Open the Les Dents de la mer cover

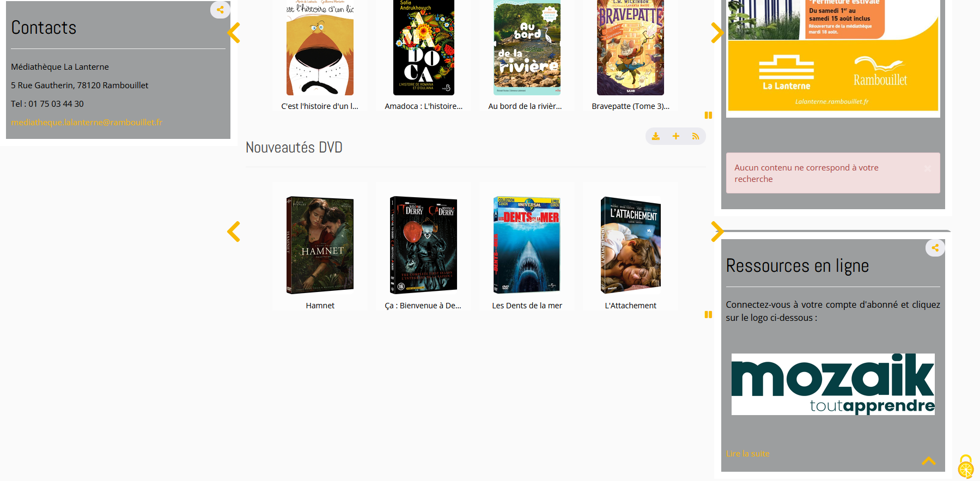527,245
